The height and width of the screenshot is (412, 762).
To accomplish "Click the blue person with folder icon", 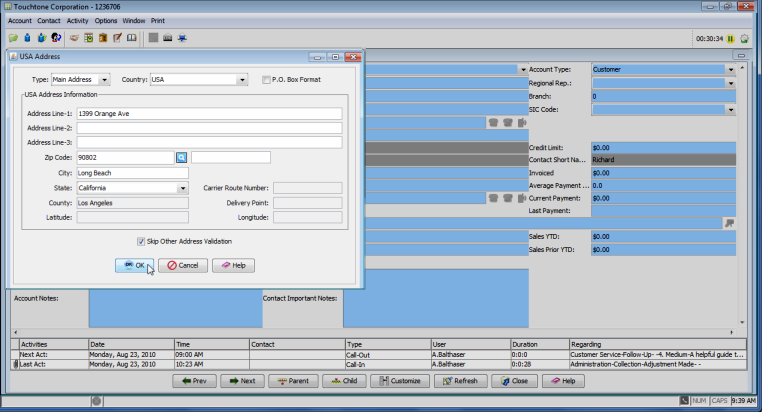I will click(42, 38).
